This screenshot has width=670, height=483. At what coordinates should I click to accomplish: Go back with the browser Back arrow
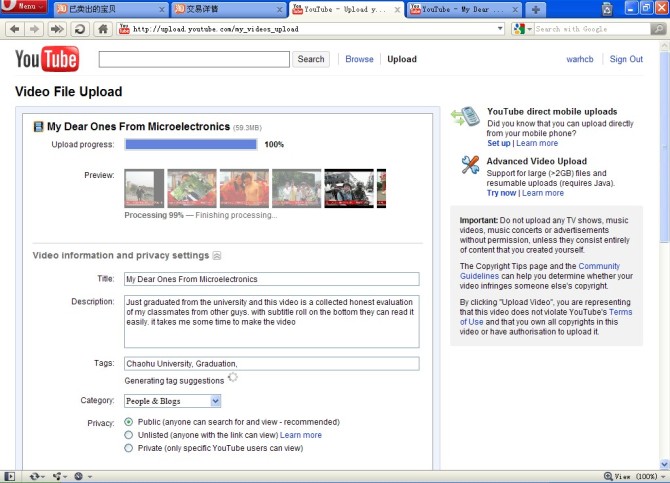coord(15,29)
